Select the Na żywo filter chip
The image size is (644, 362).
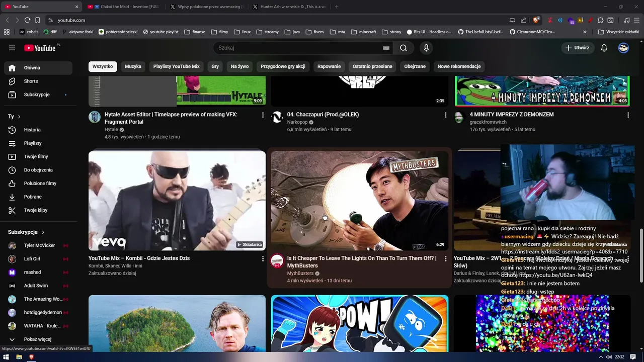240,66
